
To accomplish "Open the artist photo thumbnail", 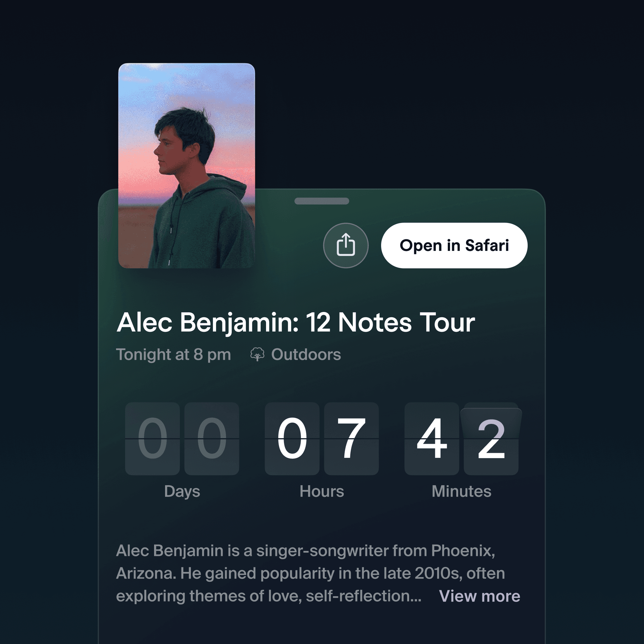I will coord(187,166).
